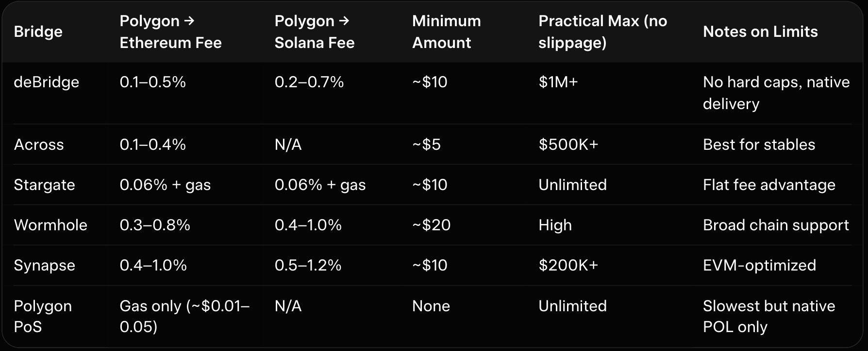This screenshot has width=868, height=351.
Task: Click the Stargate row label
Action: [44, 185]
